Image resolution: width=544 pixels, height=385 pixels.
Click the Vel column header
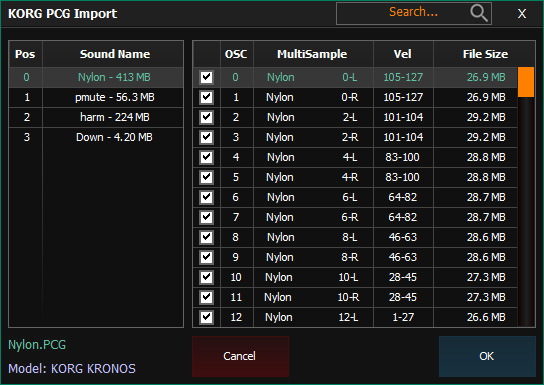(x=403, y=54)
